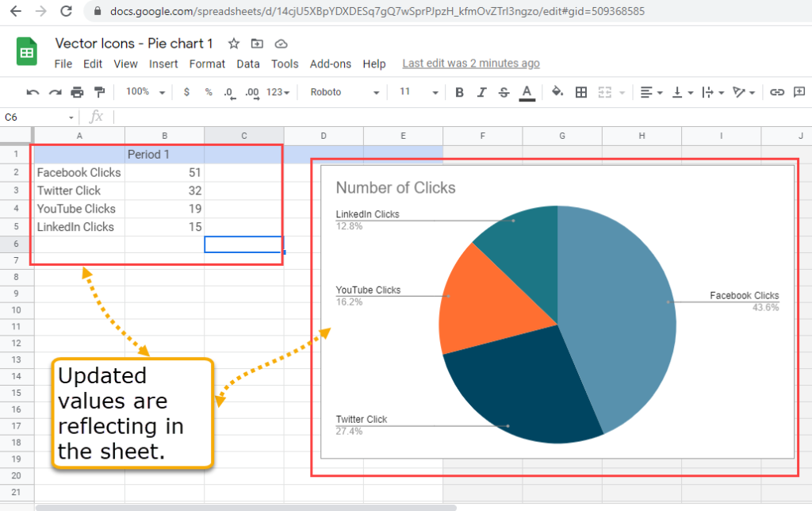Open the 123 number format dropdown
812x511 pixels.
click(278, 92)
